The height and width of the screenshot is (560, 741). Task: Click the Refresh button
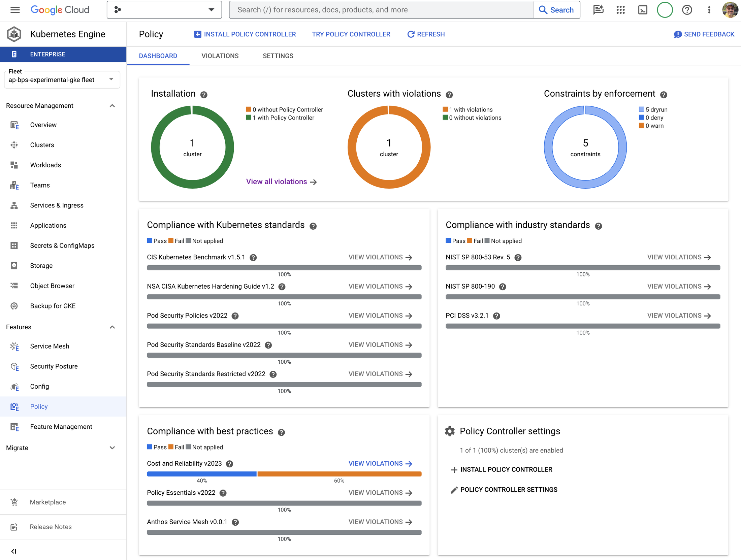(x=426, y=34)
